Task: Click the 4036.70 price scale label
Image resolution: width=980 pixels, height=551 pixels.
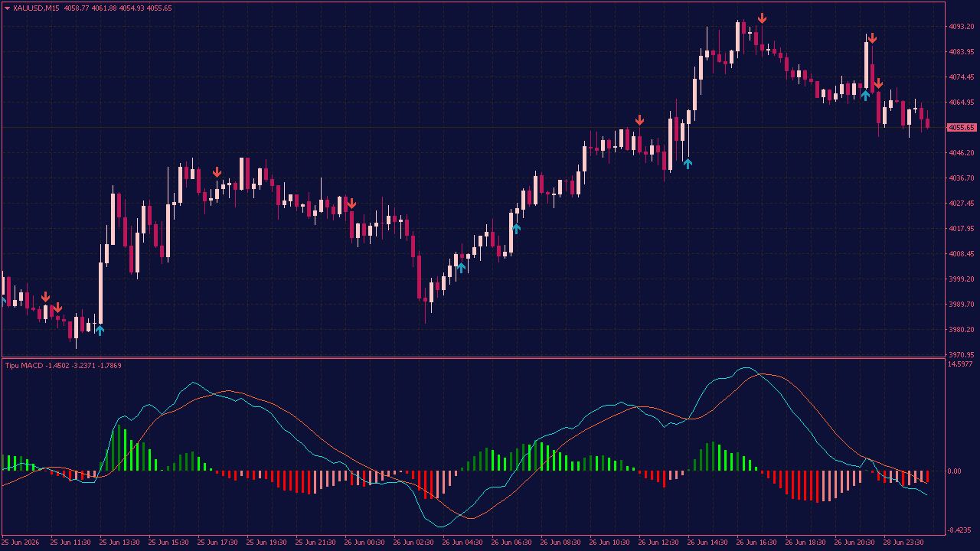Action: (x=961, y=178)
